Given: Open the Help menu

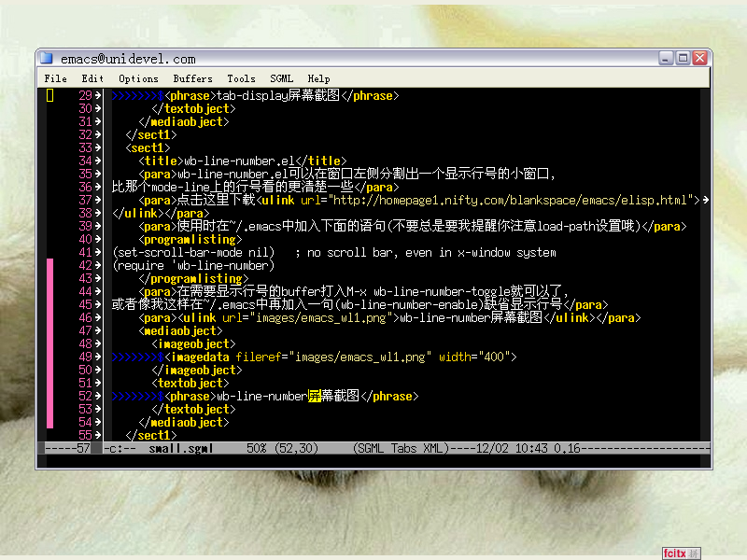Looking at the screenshot, I should click(318, 78).
